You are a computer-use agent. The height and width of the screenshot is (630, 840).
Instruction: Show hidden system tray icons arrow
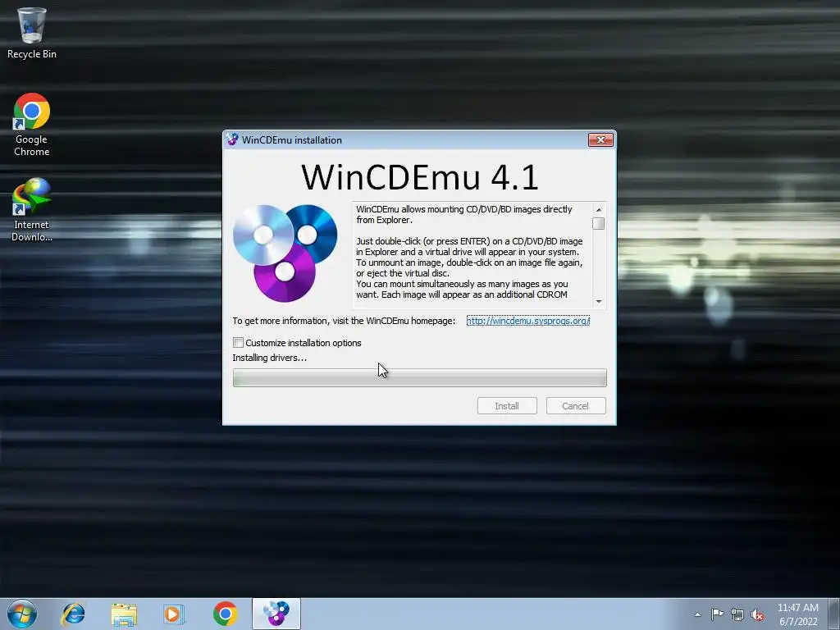[697, 614]
